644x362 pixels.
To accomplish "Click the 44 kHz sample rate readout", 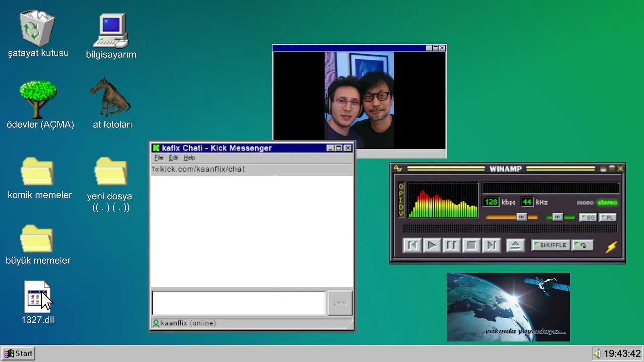I will (x=527, y=202).
